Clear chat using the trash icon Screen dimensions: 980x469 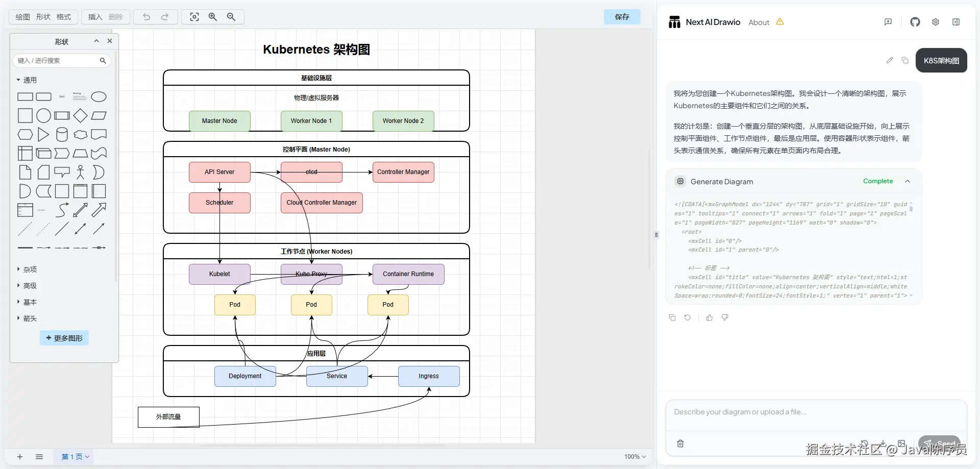tap(680, 443)
